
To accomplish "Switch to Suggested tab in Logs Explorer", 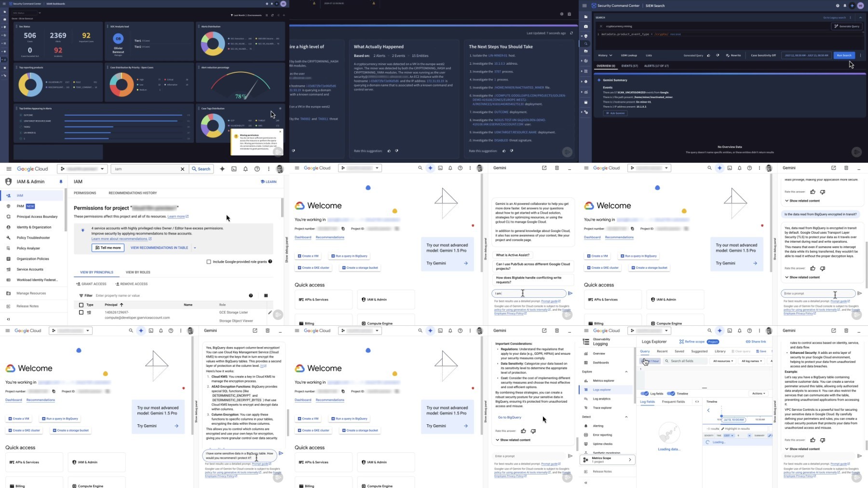I will [x=699, y=351].
